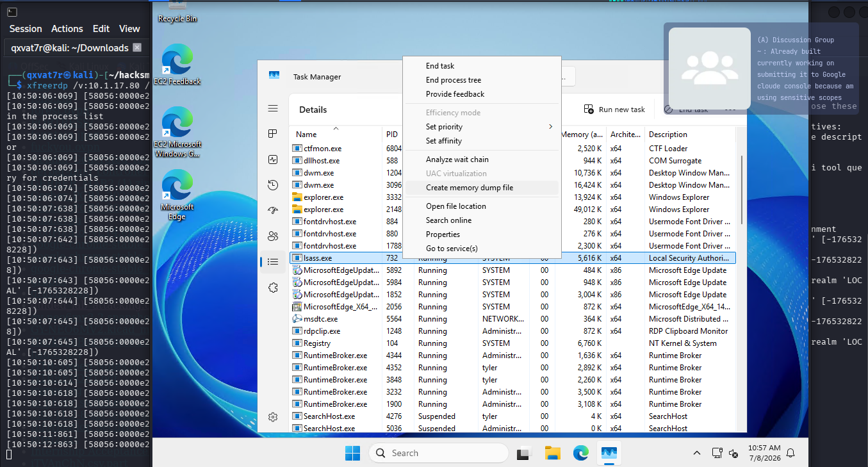Choose Search online in the context menu
This screenshot has width=868, height=467.
click(482, 220)
